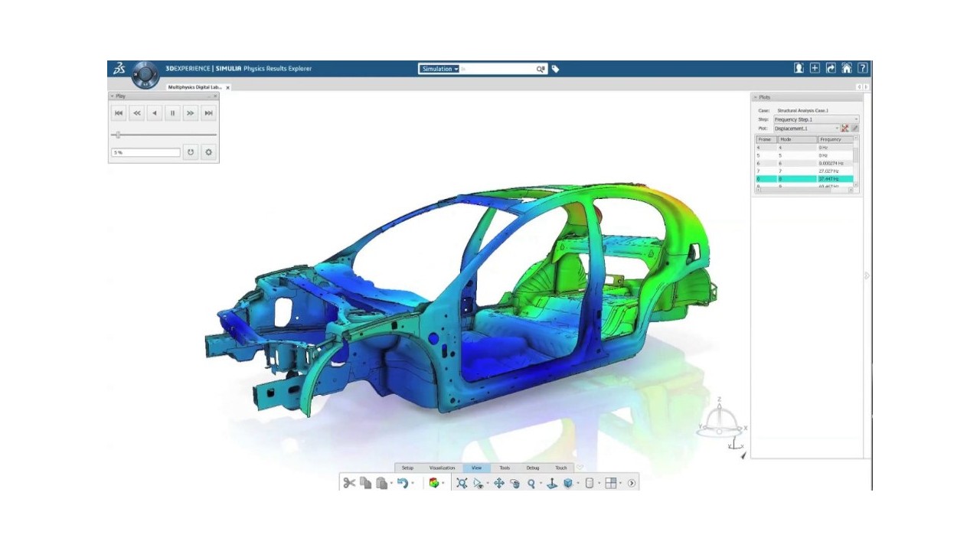
Task: Select the Fly/Walk navigation icon
Action: [479, 483]
